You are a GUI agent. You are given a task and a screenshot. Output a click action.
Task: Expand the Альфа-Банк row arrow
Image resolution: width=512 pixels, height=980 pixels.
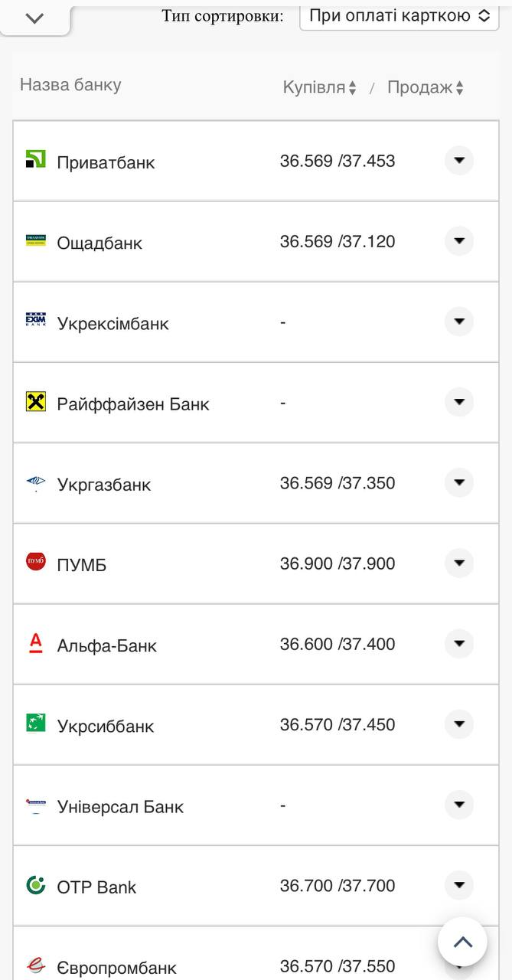click(459, 644)
